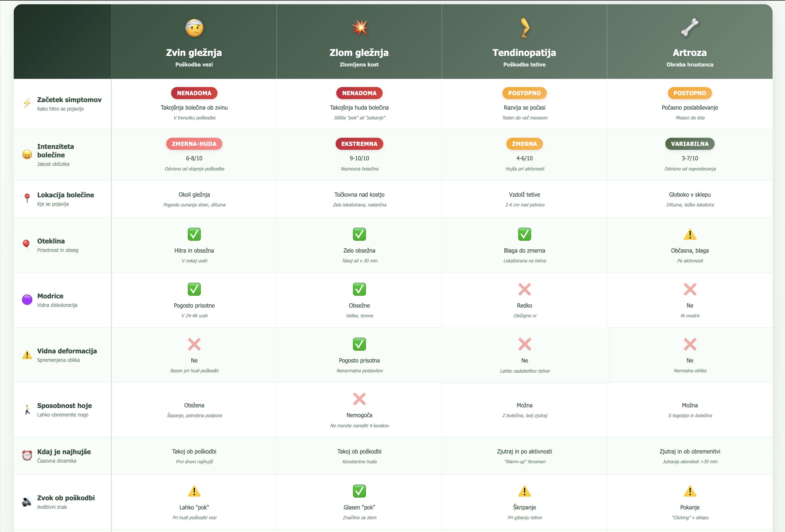The width and height of the screenshot is (785, 532).
Task: Select the Zvin gležnja column heading
Action: click(x=194, y=53)
